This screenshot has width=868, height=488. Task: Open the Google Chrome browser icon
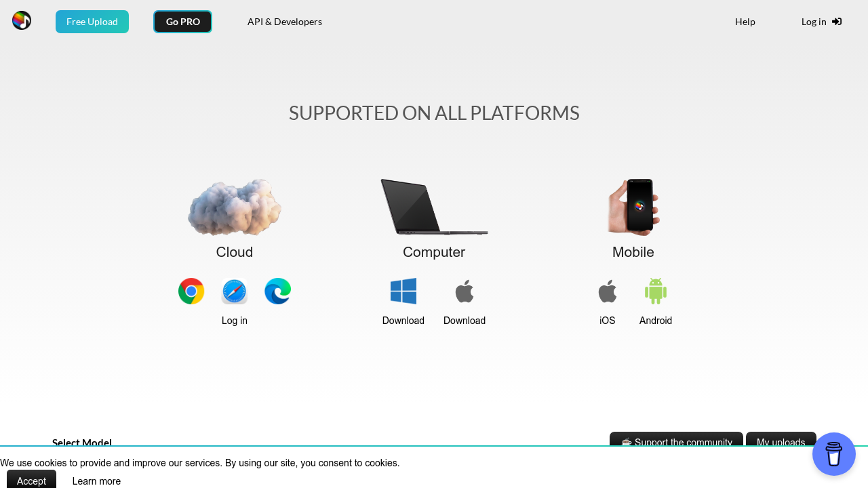click(191, 291)
